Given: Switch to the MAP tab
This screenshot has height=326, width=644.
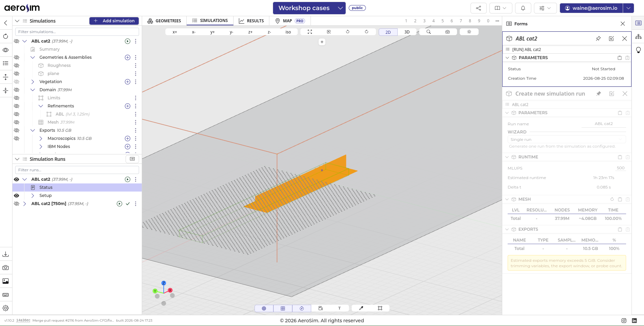Looking at the screenshot, I should 290,21.
